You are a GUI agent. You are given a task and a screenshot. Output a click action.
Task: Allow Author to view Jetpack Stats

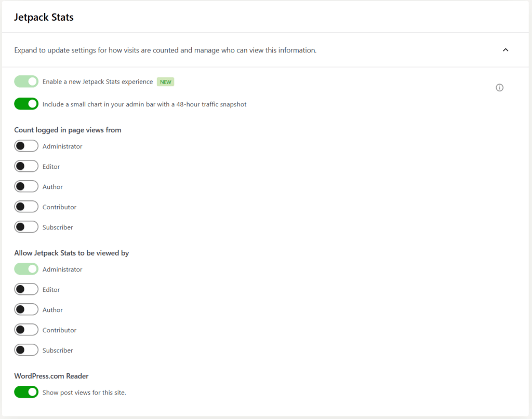[26, 310]
